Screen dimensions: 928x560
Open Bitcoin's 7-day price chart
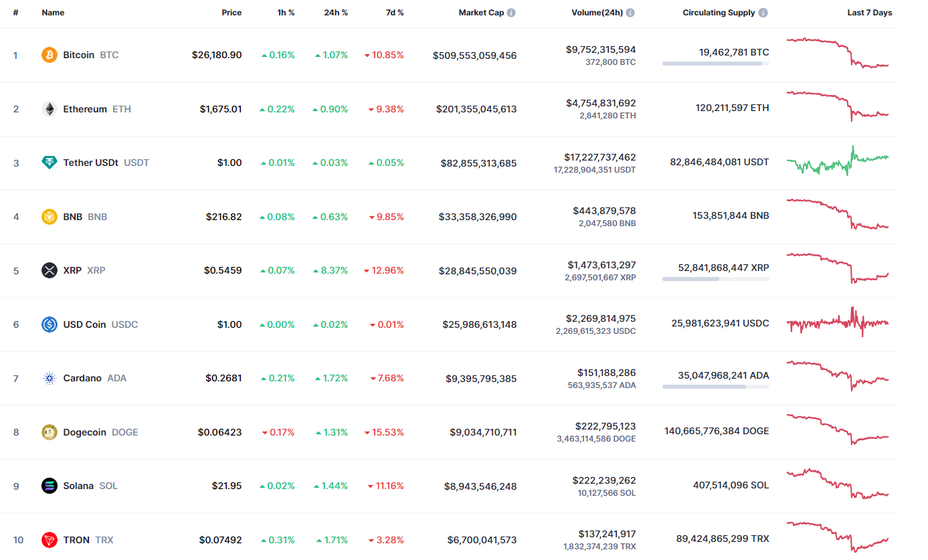pyautogui.click(x=838, y=55)
